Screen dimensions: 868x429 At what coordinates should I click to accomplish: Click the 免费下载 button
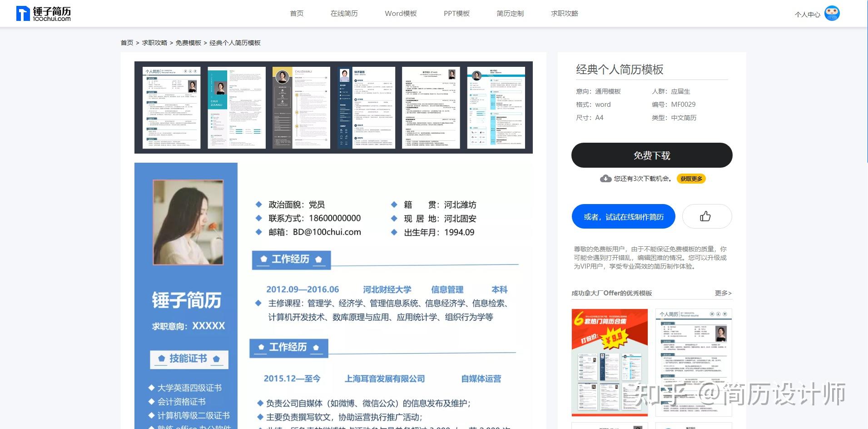pos(652,155)
